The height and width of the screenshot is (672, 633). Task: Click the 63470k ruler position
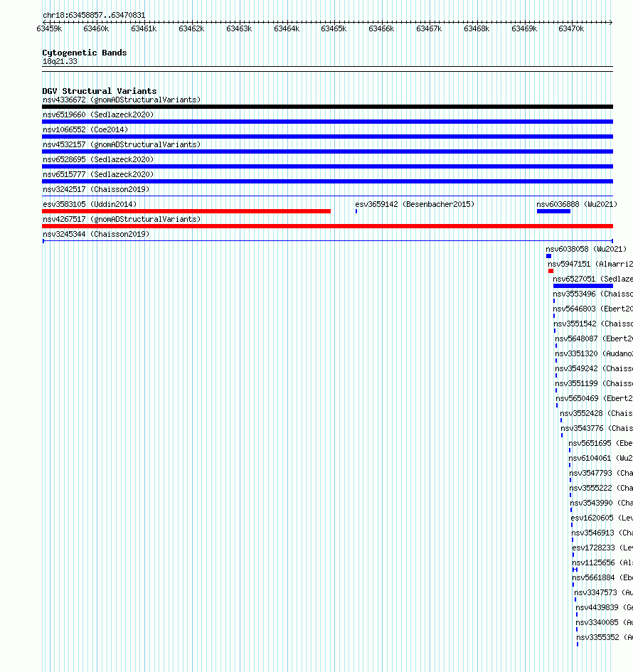(x=571, y=28)
